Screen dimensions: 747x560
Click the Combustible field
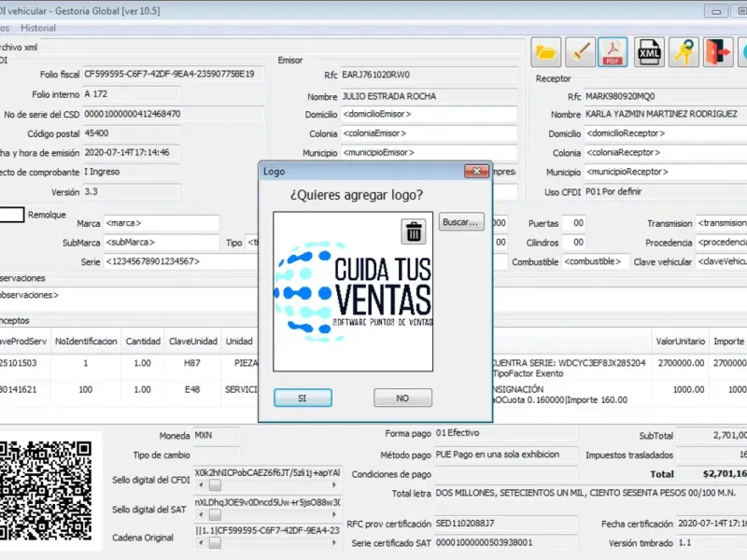pyautogui.click(x=596, y=262)
